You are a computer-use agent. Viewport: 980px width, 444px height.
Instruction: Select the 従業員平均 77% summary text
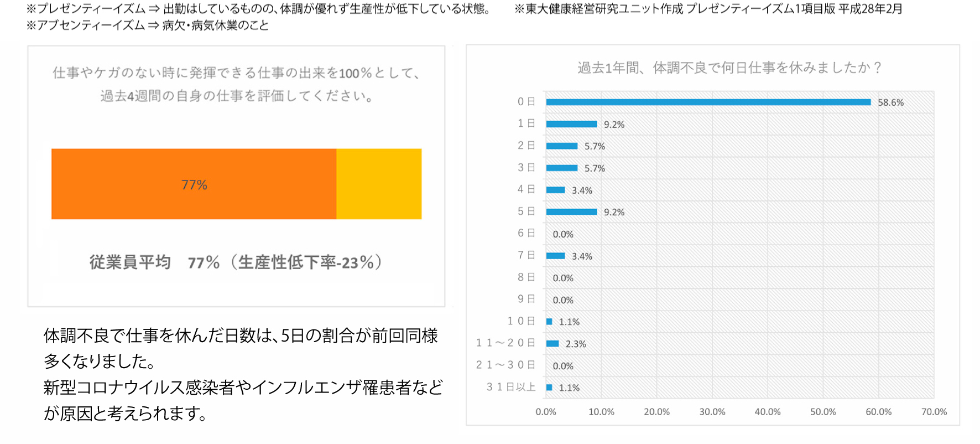[x=236, y=262]
